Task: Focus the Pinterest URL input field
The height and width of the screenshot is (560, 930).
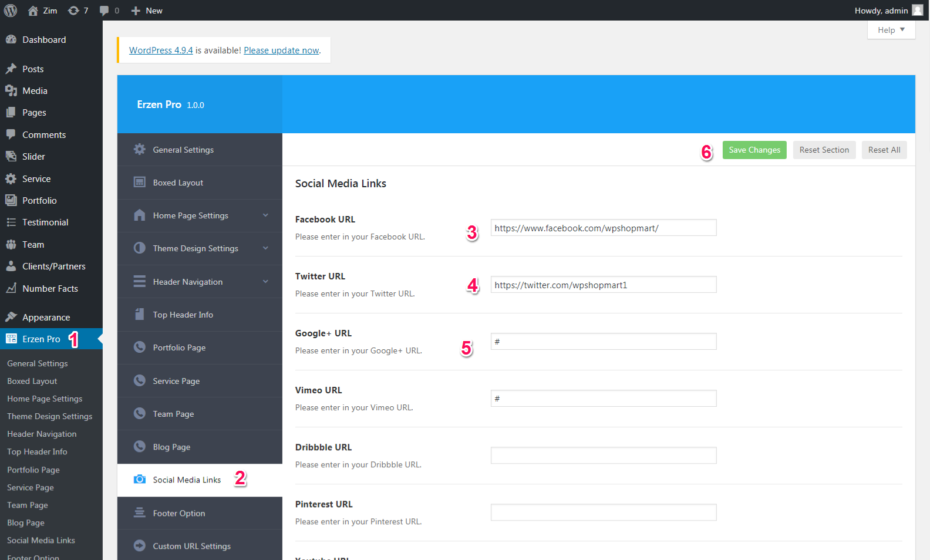Action: click(604, 512)
